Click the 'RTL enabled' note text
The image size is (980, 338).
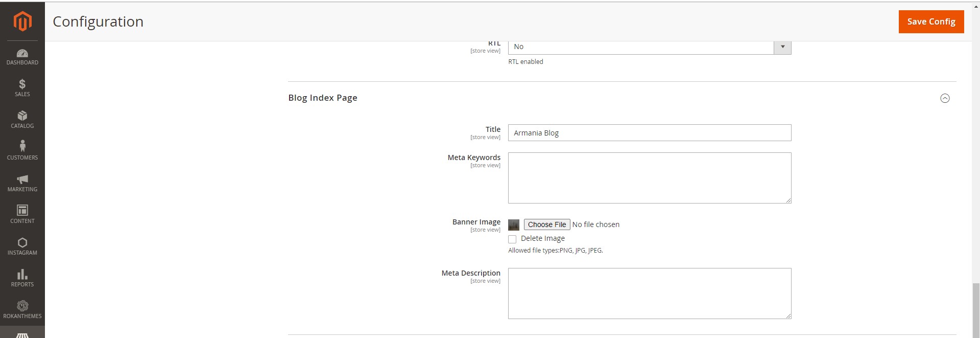pyautogui.click(x=525, y=61)
